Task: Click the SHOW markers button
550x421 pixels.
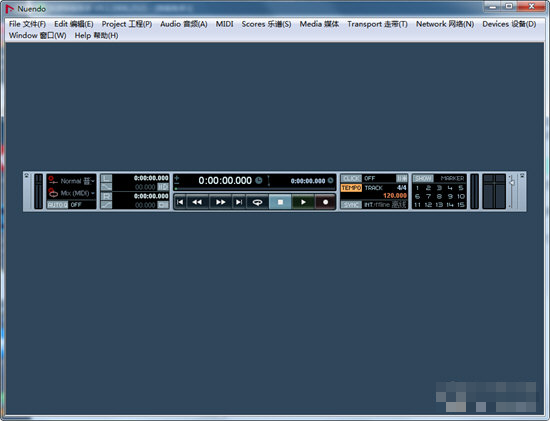Action: [423, 178]
